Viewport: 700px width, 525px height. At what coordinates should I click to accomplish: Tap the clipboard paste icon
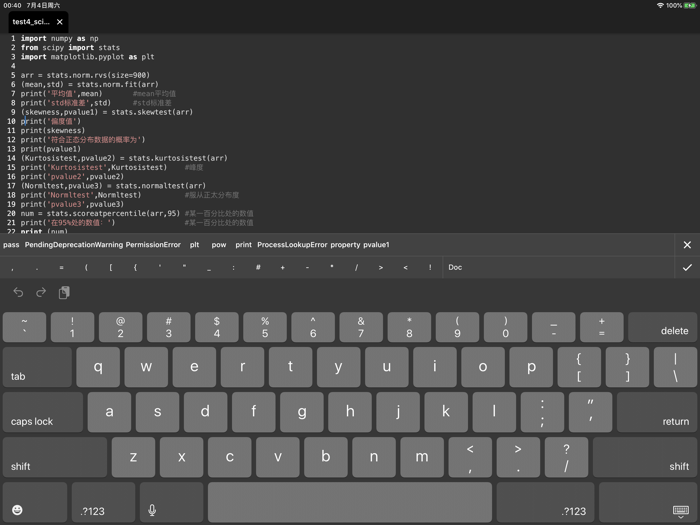pos(64,292)
